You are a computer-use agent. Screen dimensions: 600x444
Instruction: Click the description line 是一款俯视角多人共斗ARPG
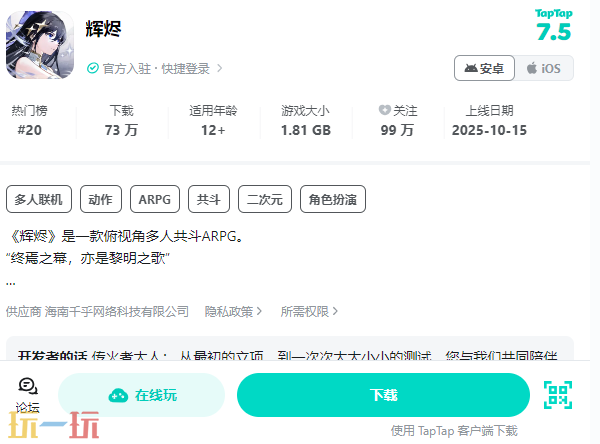click(125, 236)
